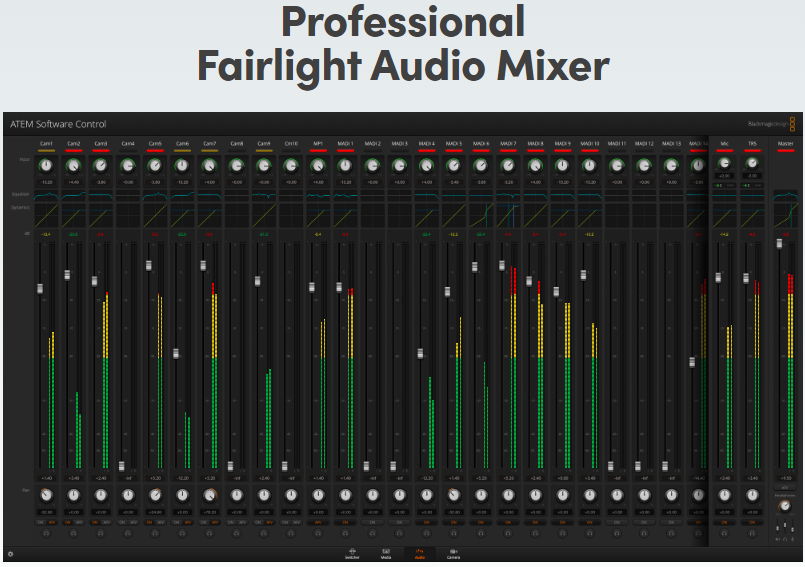This screenshot has height=567, width=805.
Task: Solo the TRS channel with its headphone icon
Action: tap(752, 534)
